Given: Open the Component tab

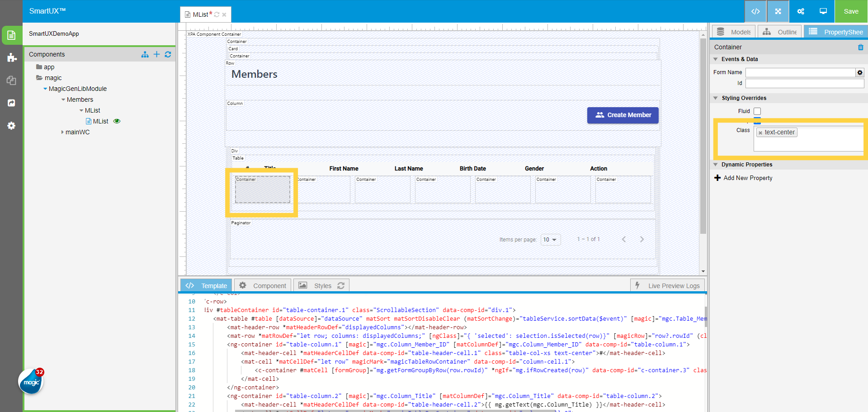Looking at the screenshot, I should pos(263,286).
